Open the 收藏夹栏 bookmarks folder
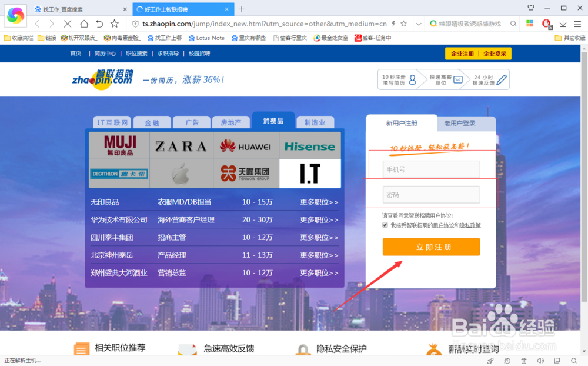 tap(18, 38)
